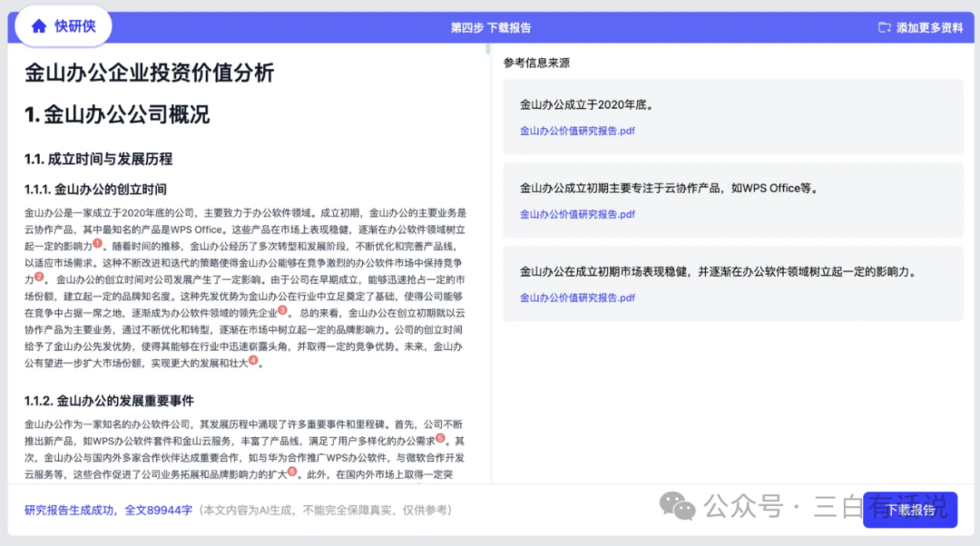Click red citation marker 6
Viewport: 980px width, 546px height.
coord(292,471)
